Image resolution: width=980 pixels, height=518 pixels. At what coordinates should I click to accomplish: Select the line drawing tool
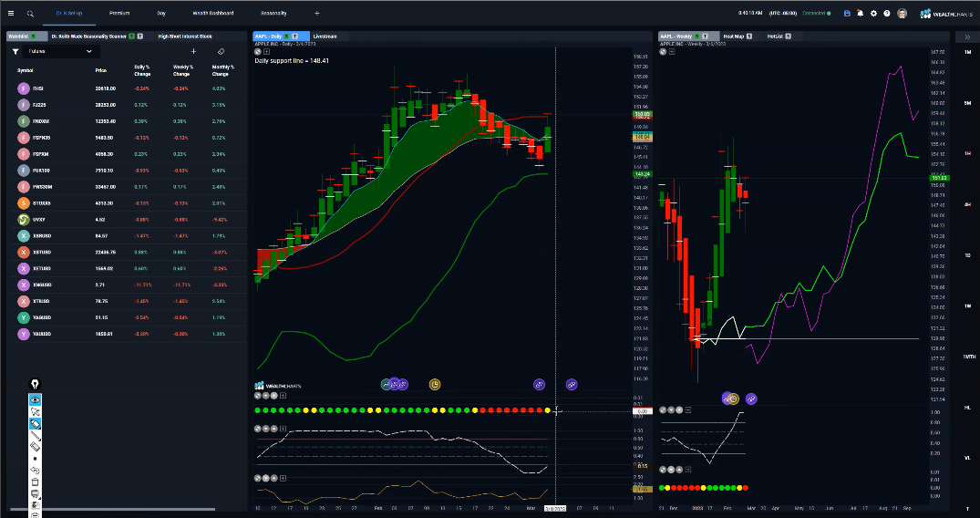[x=35, y=435]
